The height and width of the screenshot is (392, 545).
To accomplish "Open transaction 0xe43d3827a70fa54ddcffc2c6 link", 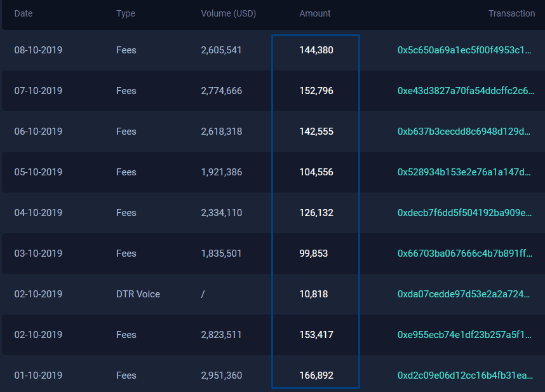I will (466, 91).
